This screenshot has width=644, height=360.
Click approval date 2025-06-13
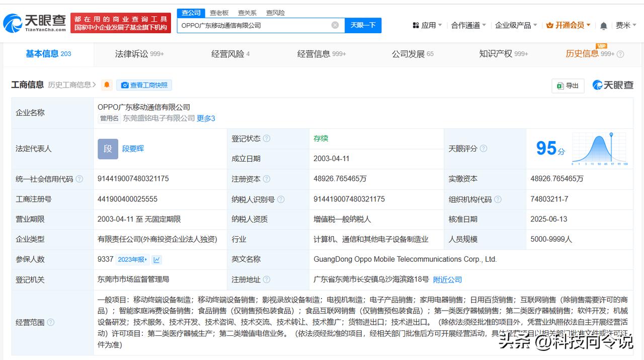(548, 219)
